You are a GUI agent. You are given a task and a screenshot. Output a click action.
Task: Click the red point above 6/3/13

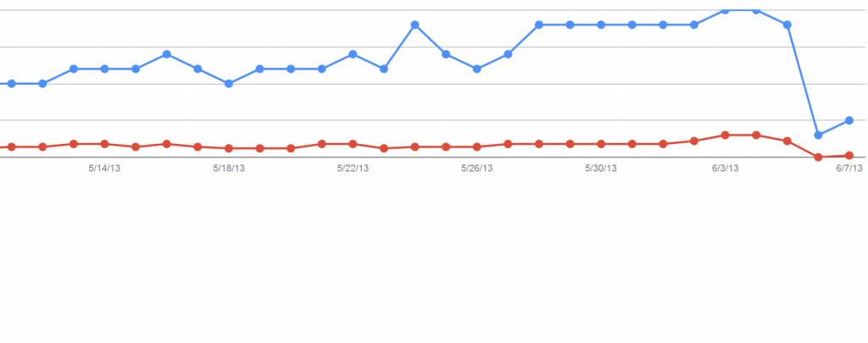tap(726, 135)
